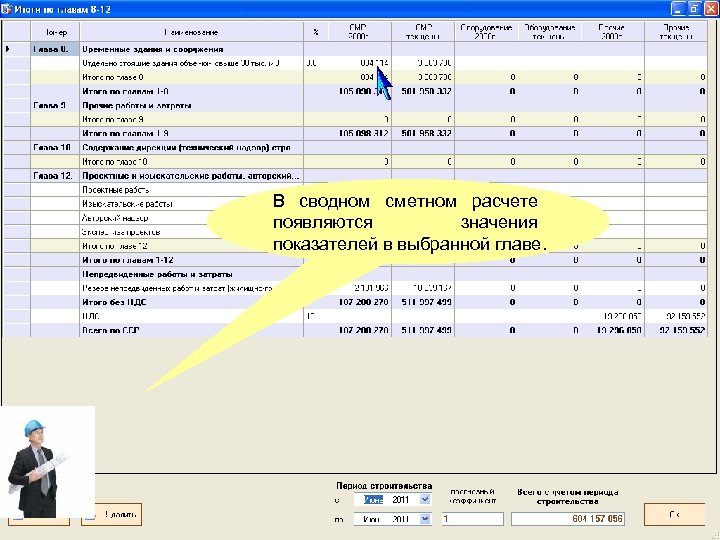Click the % column header
Image resolution: width=720 pixels, height=540 pixels.
click(x=315, y=32)
